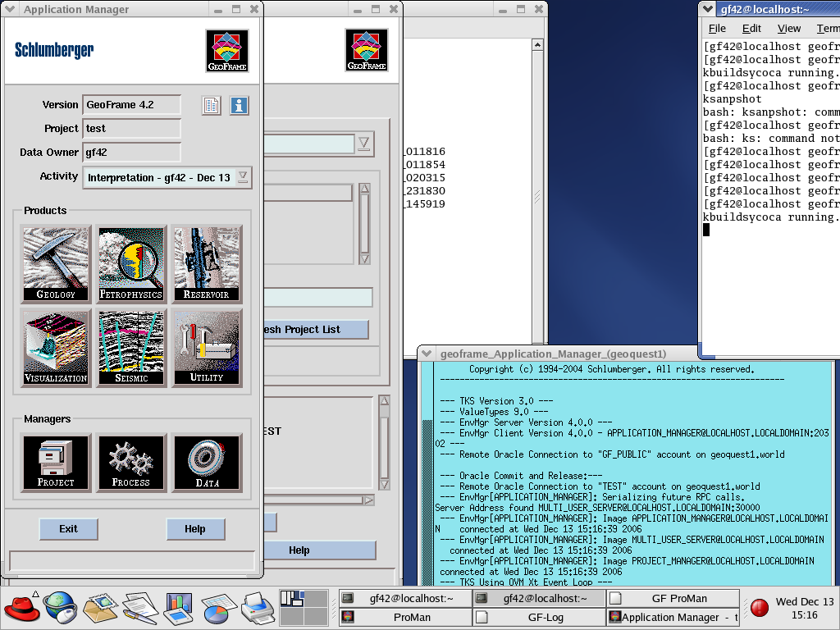Viewport: 840px width, 630px height.
Task: Launch the Process manager
Action: tap(131, 463)
